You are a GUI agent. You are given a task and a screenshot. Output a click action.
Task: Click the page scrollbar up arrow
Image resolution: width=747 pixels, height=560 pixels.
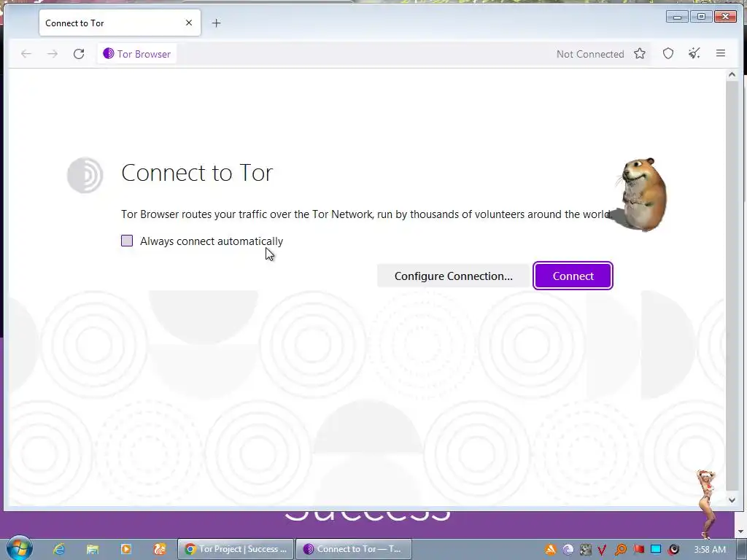pos(732,74)
